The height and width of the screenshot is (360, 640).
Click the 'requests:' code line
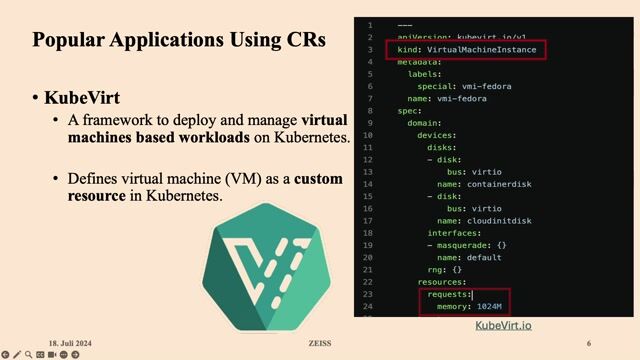(449, 294)
